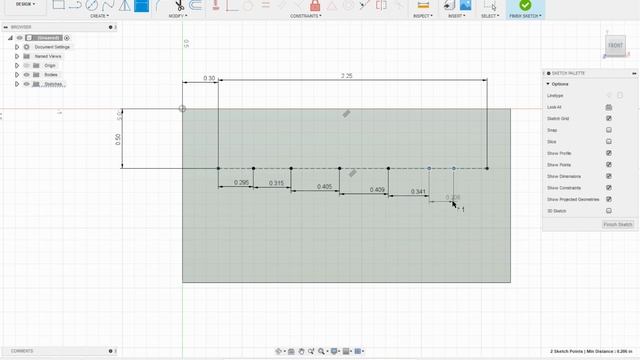The height and width of the screenshot is (360, 640).
Task: Expand the Document Settings node
Action: pos(17,47)
